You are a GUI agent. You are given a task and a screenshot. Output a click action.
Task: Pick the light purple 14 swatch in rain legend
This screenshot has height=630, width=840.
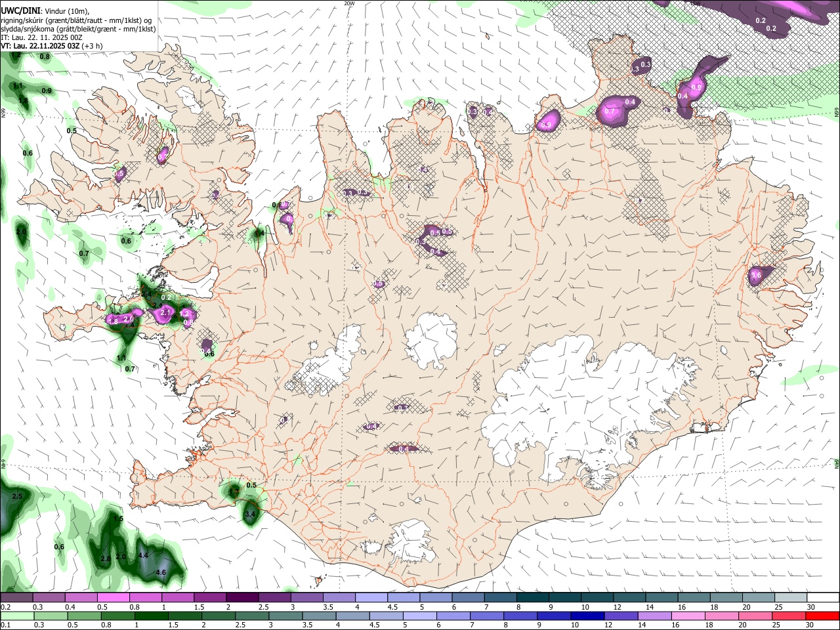tap(654, 616)
